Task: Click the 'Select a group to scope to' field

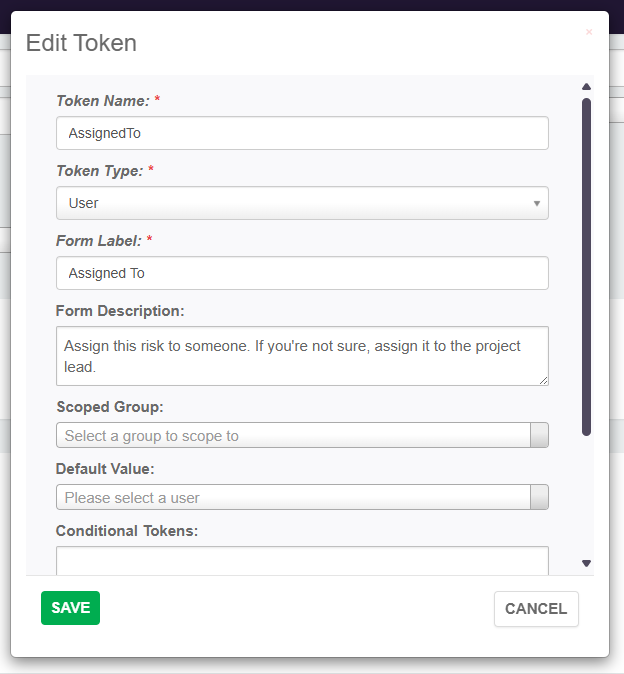Action: [x=293, y=435]
